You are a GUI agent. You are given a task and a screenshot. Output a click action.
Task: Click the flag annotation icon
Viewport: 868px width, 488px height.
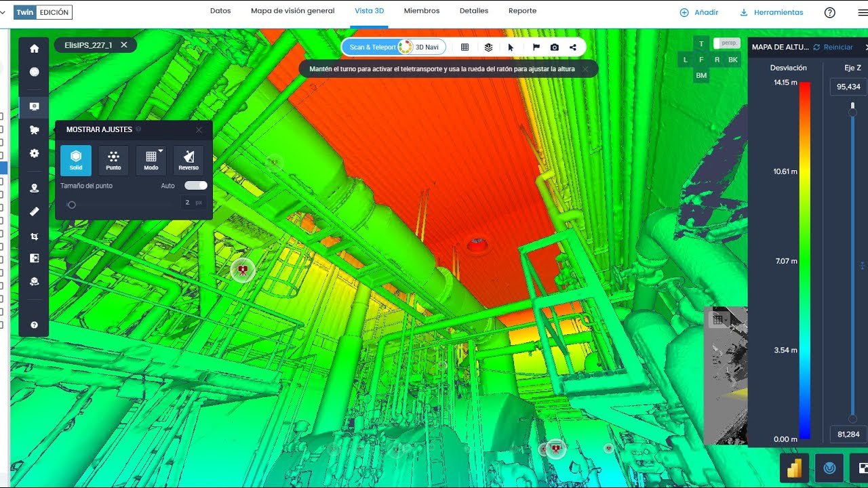point(536,47)
